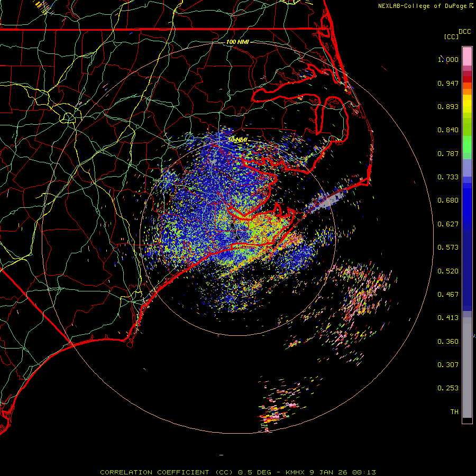Pick the periwinkle color bar segment

click(467, 168)
